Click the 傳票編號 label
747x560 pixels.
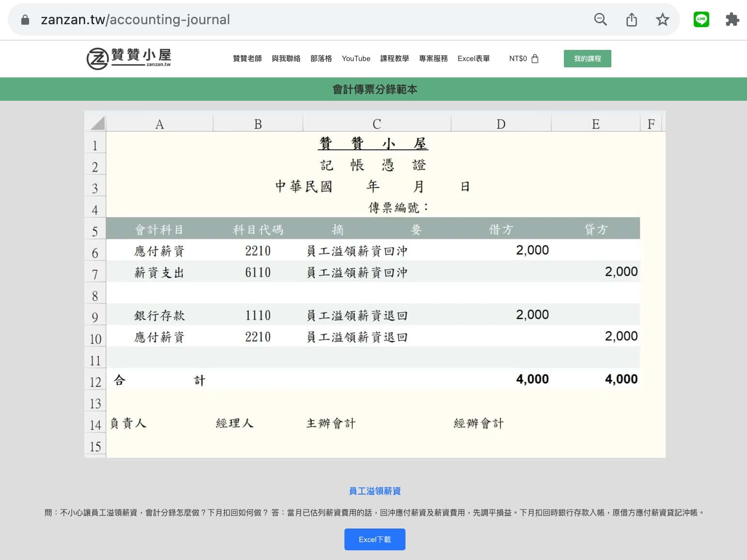[x=398, y=208]
